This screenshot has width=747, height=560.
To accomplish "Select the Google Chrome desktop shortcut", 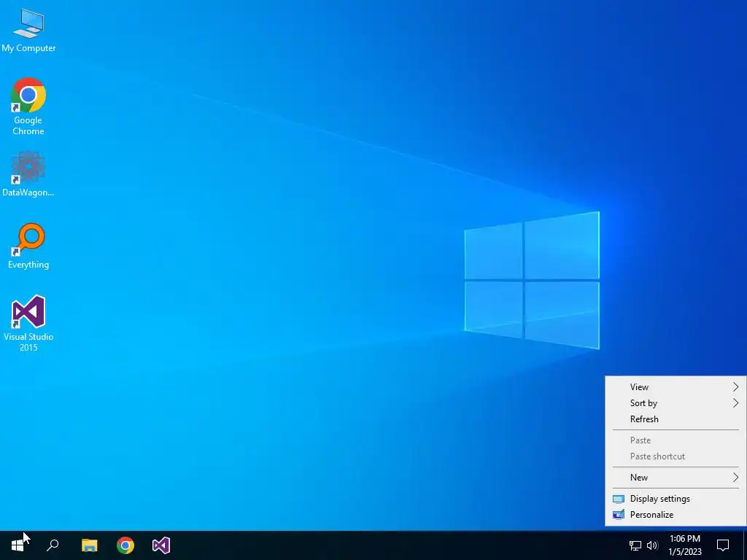I will click(x=28, y=106).
